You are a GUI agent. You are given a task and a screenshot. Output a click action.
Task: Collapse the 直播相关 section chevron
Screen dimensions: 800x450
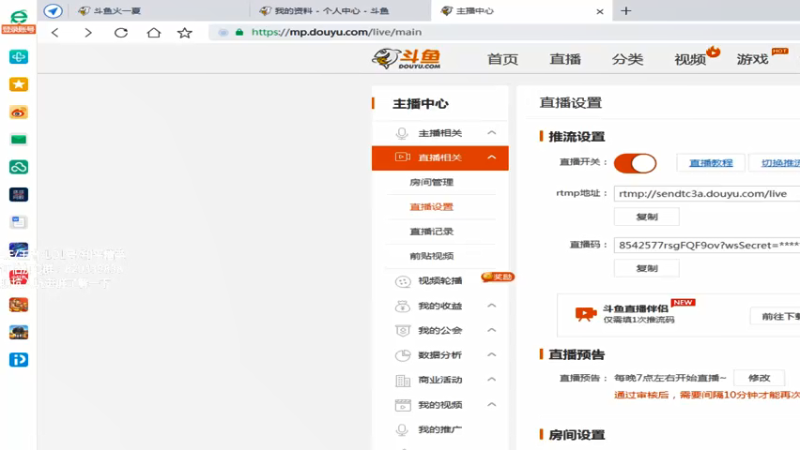click(491, 157)
